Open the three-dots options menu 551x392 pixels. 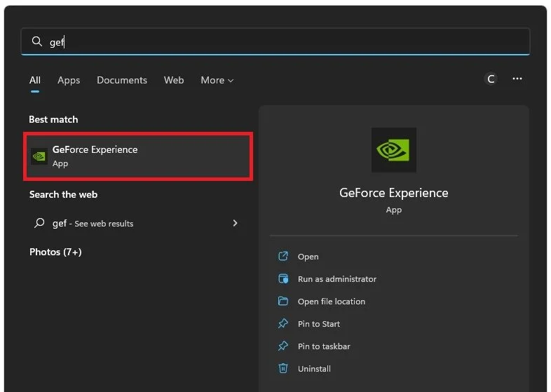[x=517, y=79]
